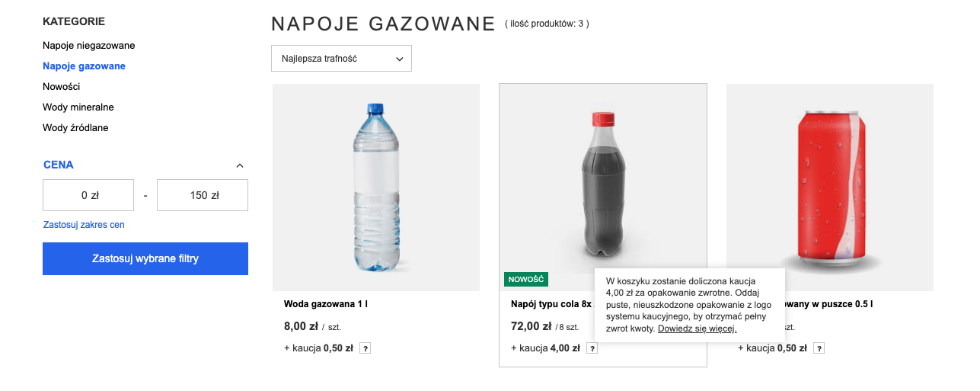
Task: Open the Wody źródlane category
Action: point(75,128)
